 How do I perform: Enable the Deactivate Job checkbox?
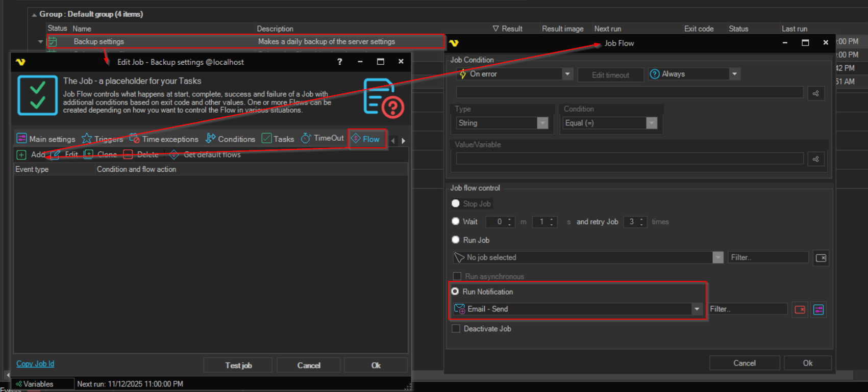456,329
